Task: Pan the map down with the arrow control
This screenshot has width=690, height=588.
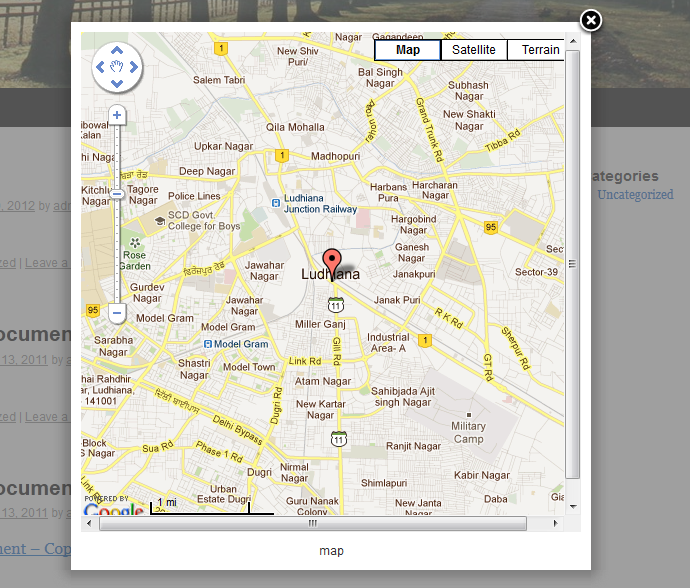Action: tap(117, 84)
